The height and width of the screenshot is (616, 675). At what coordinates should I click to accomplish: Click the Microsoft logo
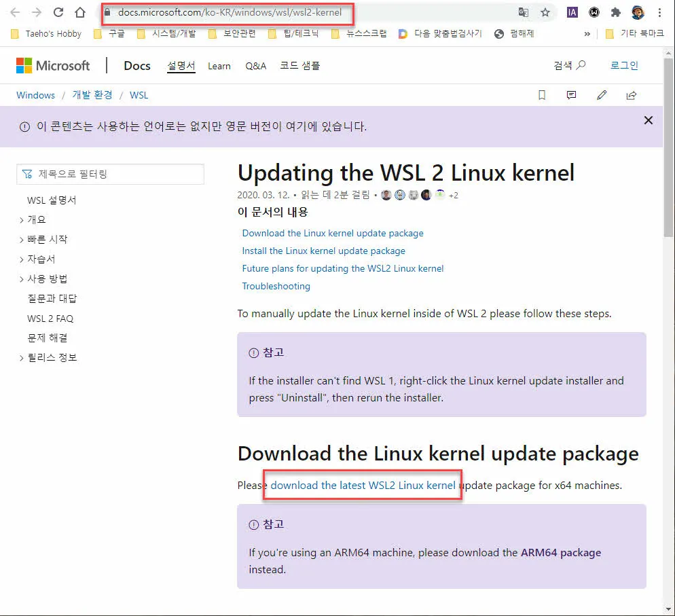(53, 65)
